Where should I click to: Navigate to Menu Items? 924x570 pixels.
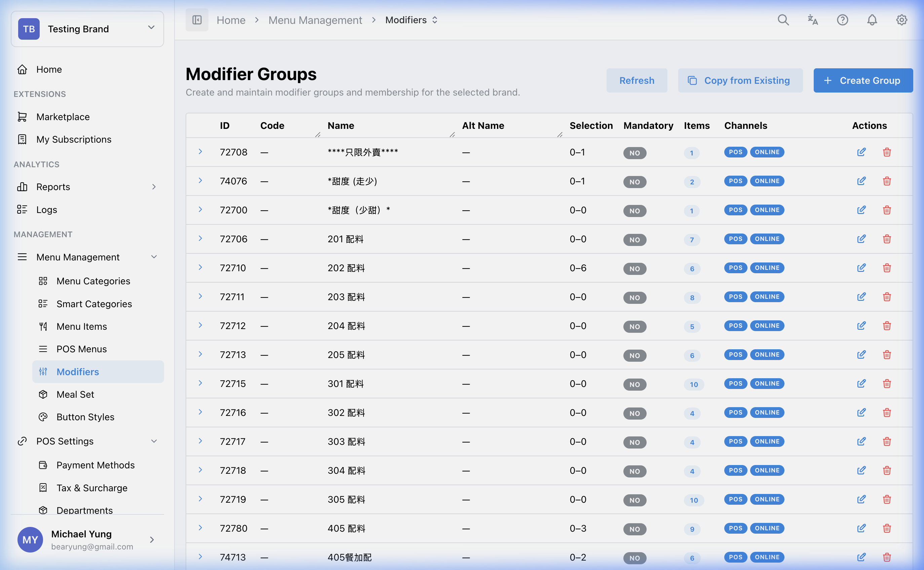[81, 326]
